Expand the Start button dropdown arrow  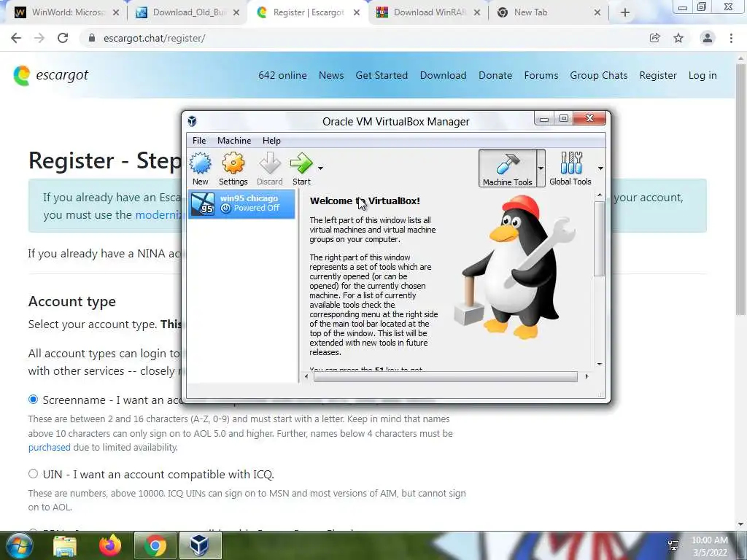click(321, 168)
